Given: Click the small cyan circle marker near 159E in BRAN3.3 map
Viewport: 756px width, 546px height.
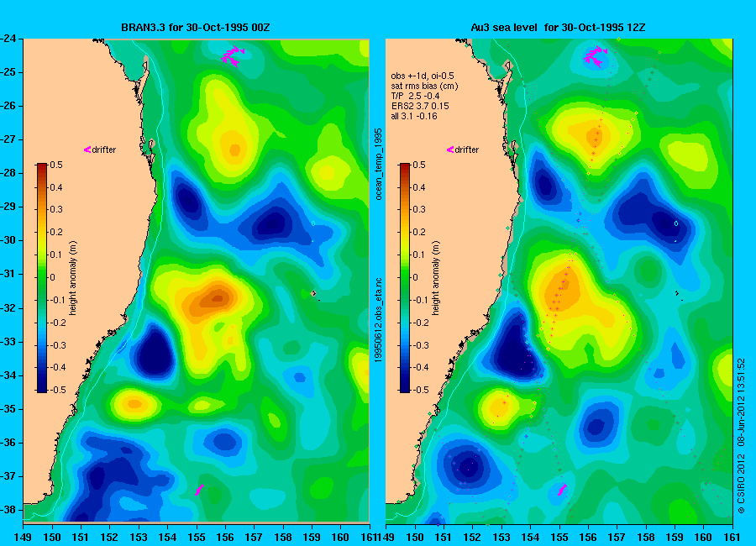Looking at the screenshot, I should pos(313,223).
